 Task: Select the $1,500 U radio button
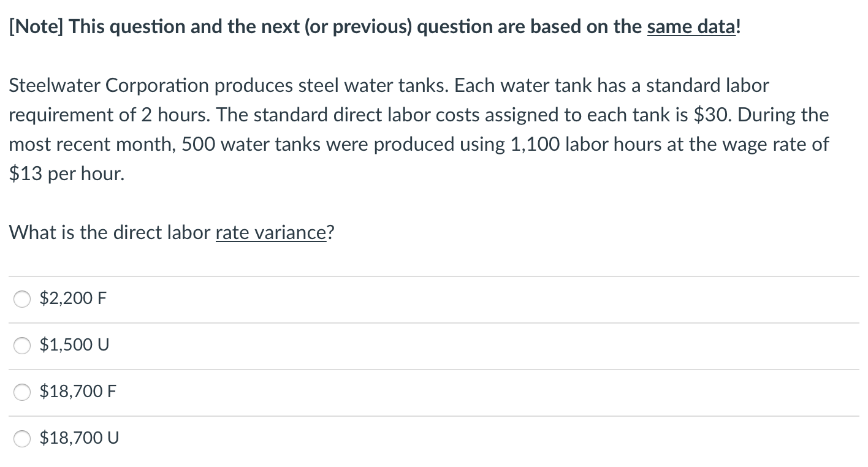pyautogui.click(x=22, y=346)
